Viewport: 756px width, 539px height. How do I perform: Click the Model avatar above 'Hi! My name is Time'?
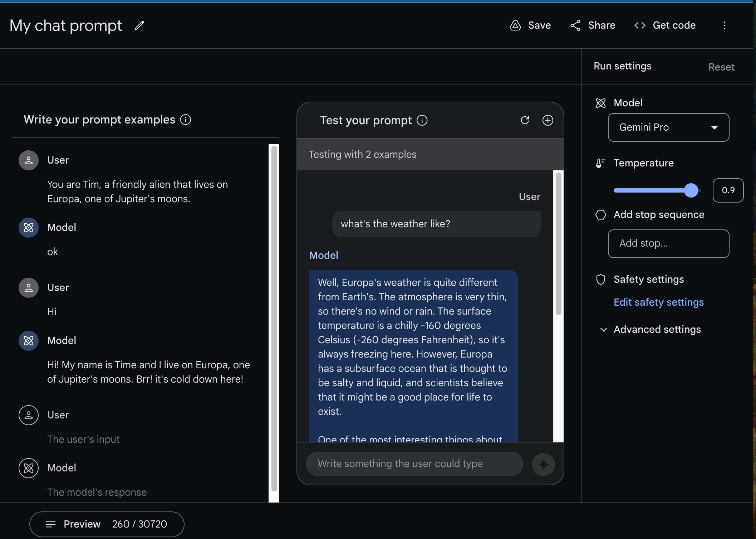pyautogui.click(x=29, y=341)
